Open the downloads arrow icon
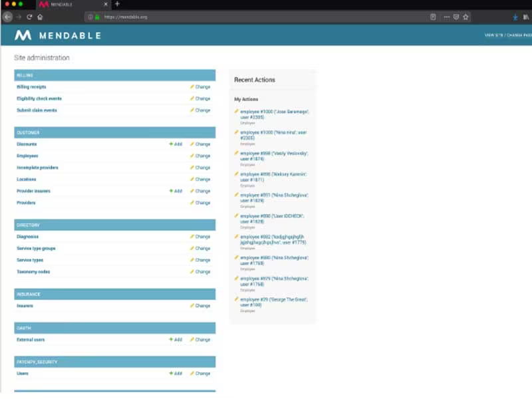Viewport: 532px width, 399px height. 515,17
